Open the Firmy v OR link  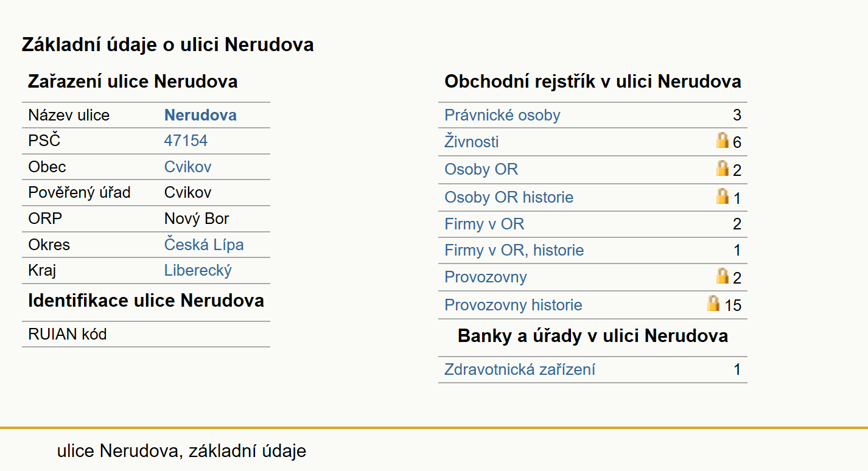click(x=484, y=224)
